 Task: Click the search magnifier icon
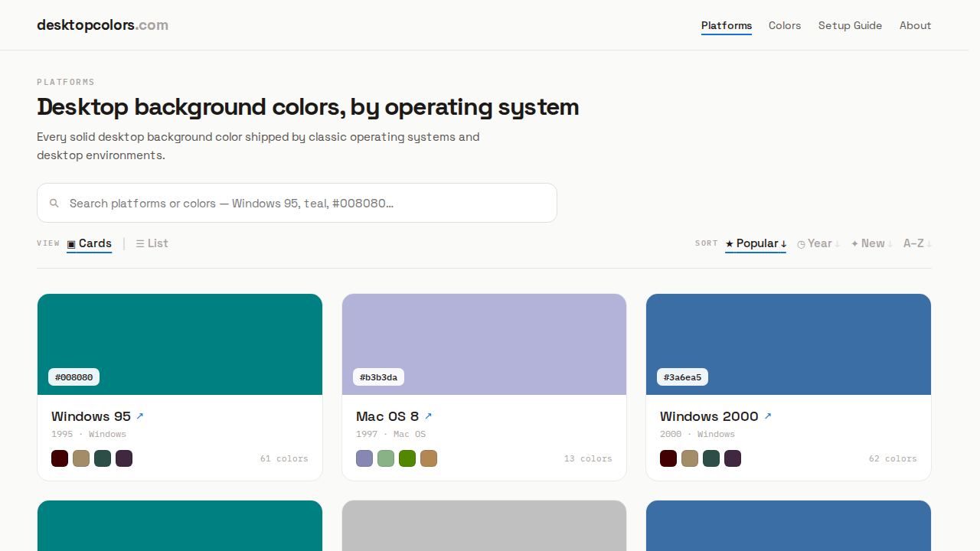(54, 204)
